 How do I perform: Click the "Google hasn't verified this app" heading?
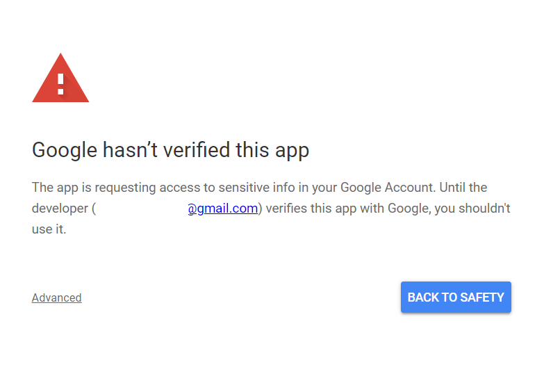click(x=170, y=150)
